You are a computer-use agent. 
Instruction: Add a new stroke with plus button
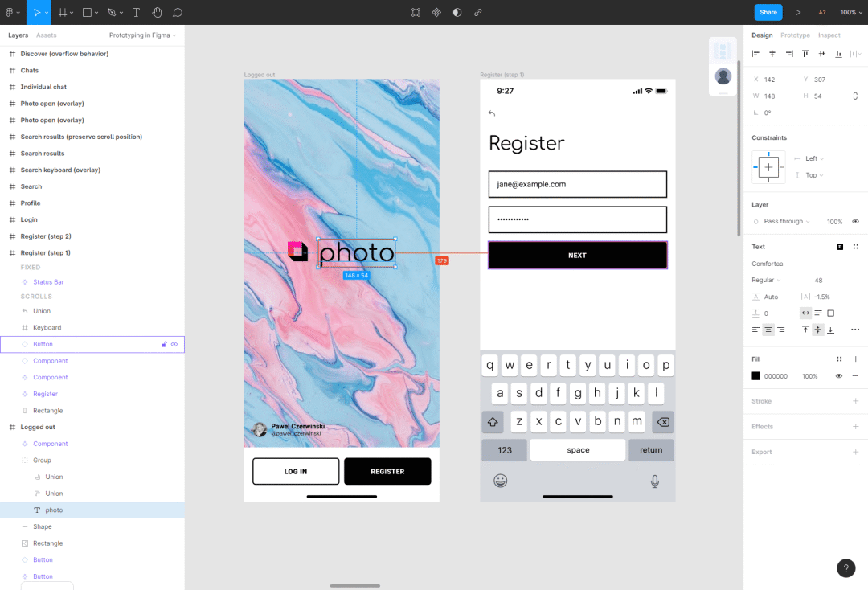[x=855, y=401]
